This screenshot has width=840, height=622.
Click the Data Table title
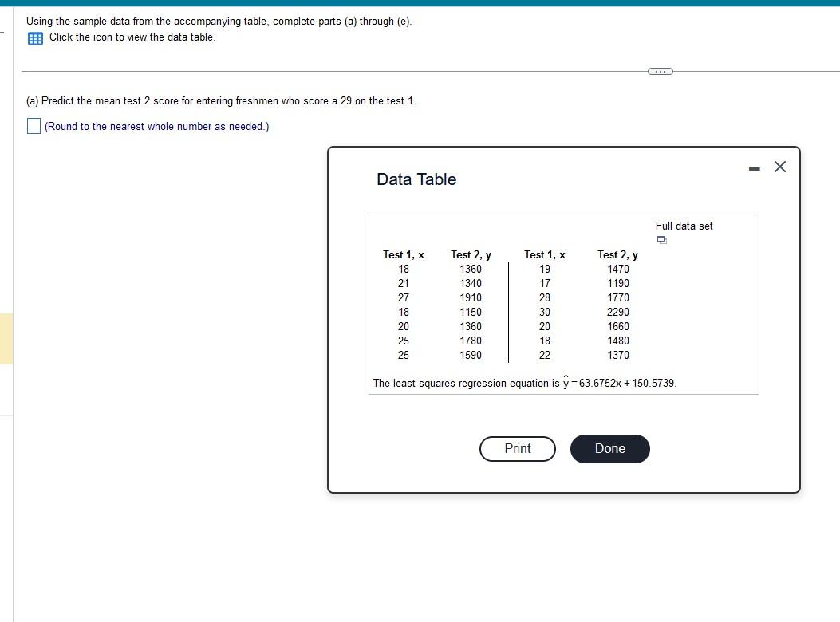point(416,179)
